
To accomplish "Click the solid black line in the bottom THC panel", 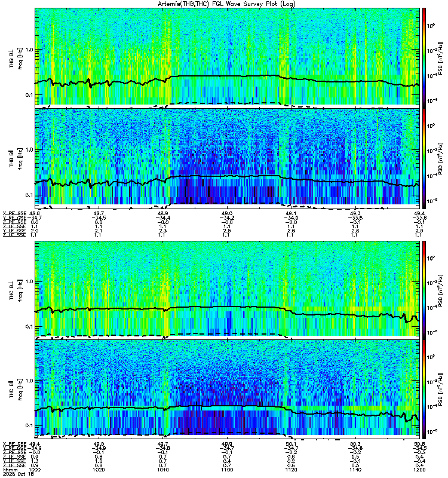I will pyautogui.click(x=227, y=406).
